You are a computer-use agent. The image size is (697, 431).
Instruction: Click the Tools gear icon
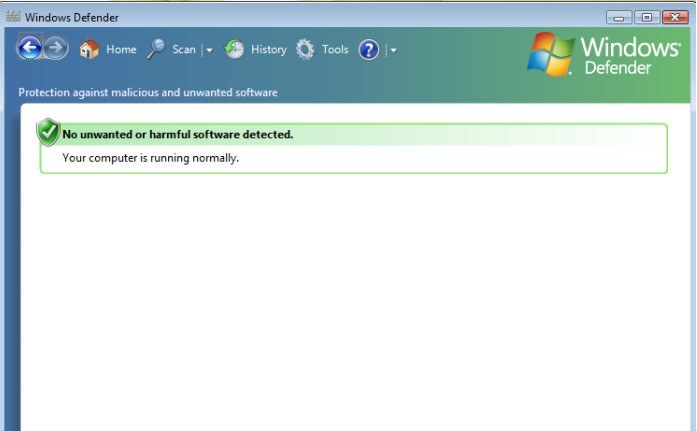coord(305,49)
